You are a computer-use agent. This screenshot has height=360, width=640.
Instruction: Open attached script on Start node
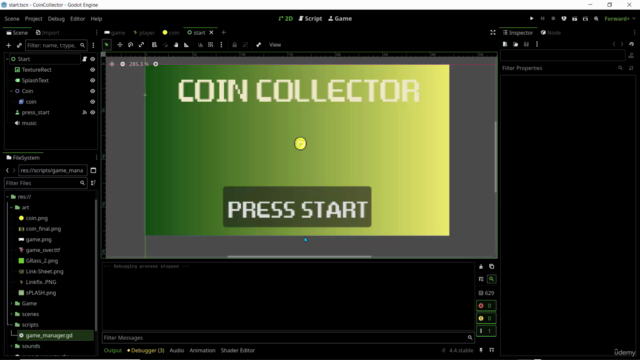pos(84,59)
